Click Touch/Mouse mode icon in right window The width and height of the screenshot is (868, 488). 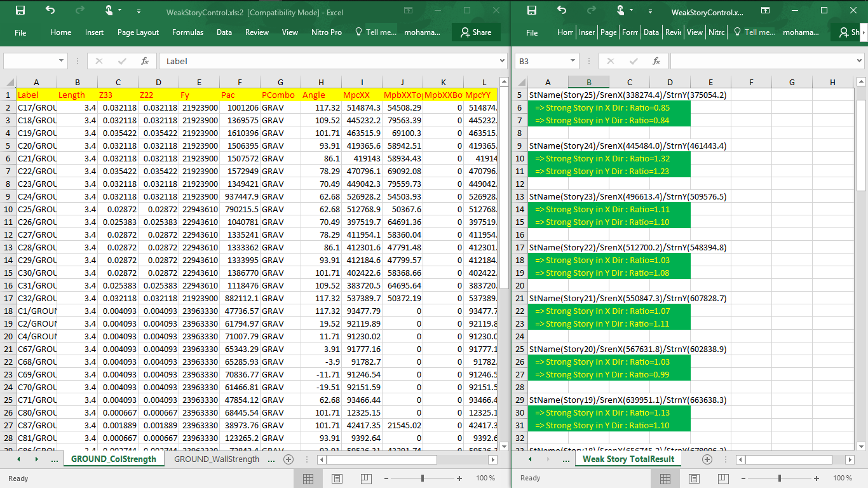[x=620, y=11]
